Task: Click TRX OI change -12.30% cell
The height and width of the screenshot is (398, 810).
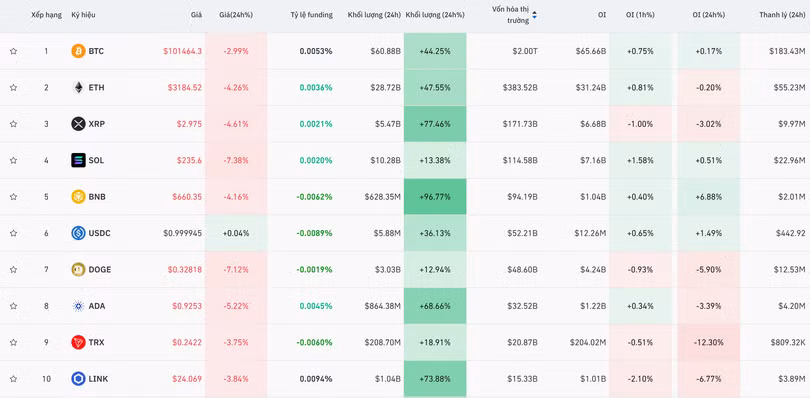Action: (x=708, y=342)
